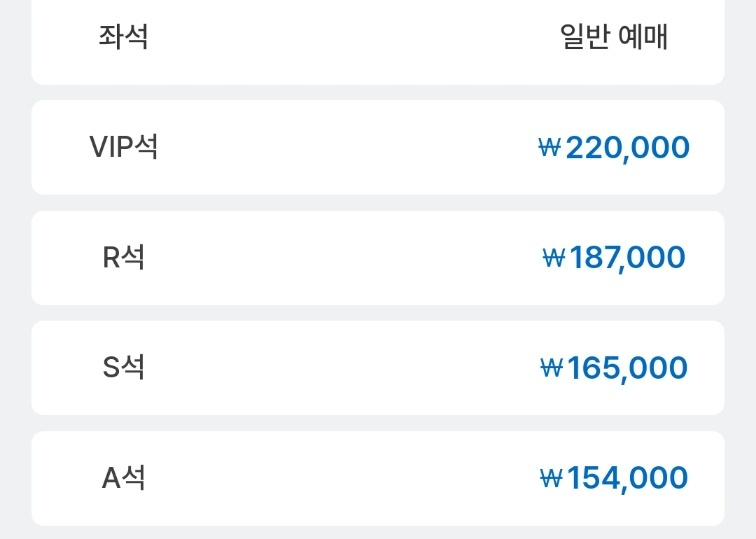Tap the empty middle of the R석 card

(347, 258)
